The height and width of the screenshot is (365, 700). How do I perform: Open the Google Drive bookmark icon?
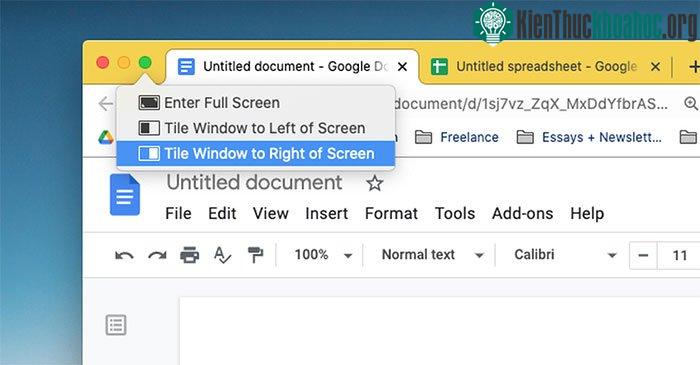tap(106, 137)
